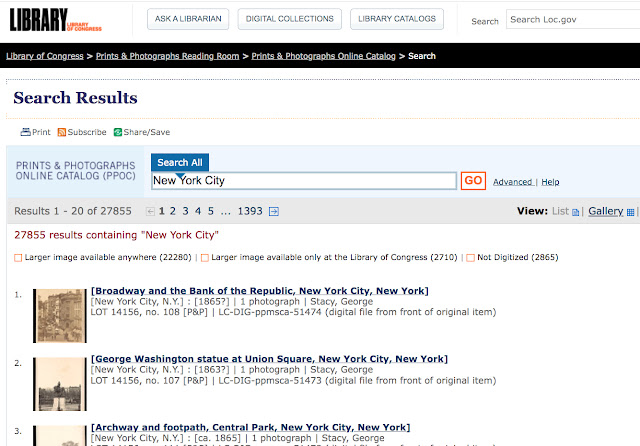The height and width of the screenshot is (446, 640).
Task: Open Ask a Librarian
Action: pos(188,19)
